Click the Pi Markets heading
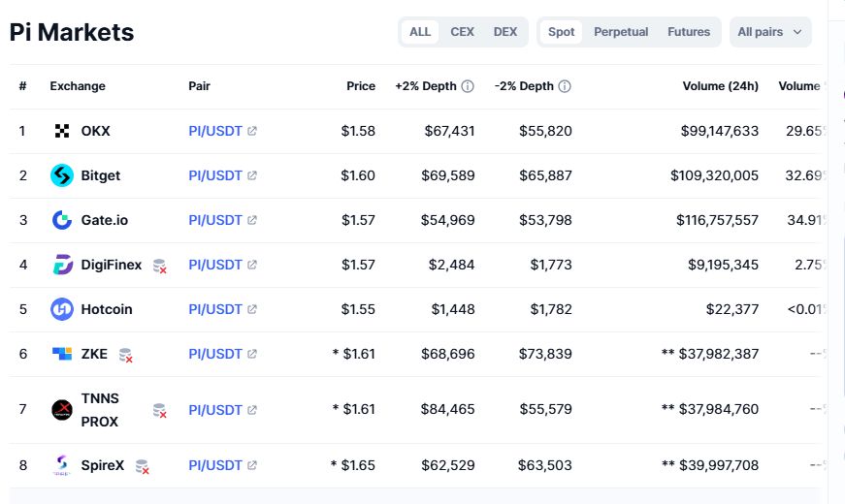Image resolution: width=845 pixels, height=504 pixels. point(72,32)
